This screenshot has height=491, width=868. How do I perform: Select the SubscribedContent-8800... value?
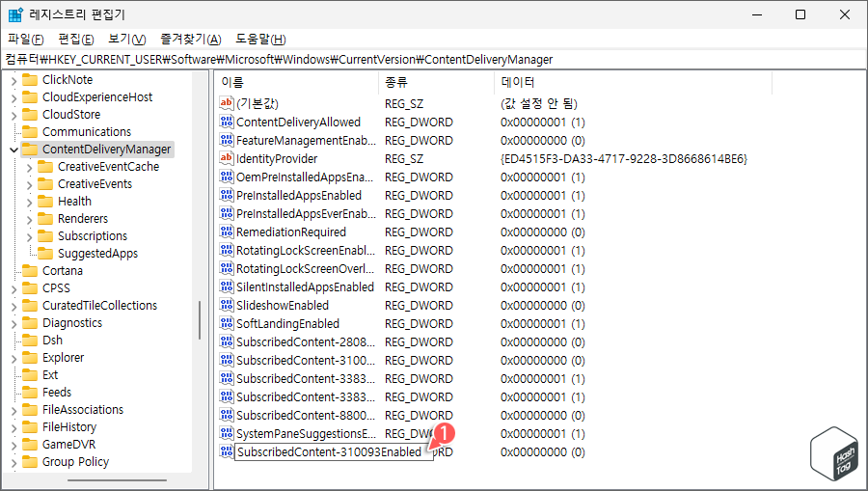pos(306,415)
